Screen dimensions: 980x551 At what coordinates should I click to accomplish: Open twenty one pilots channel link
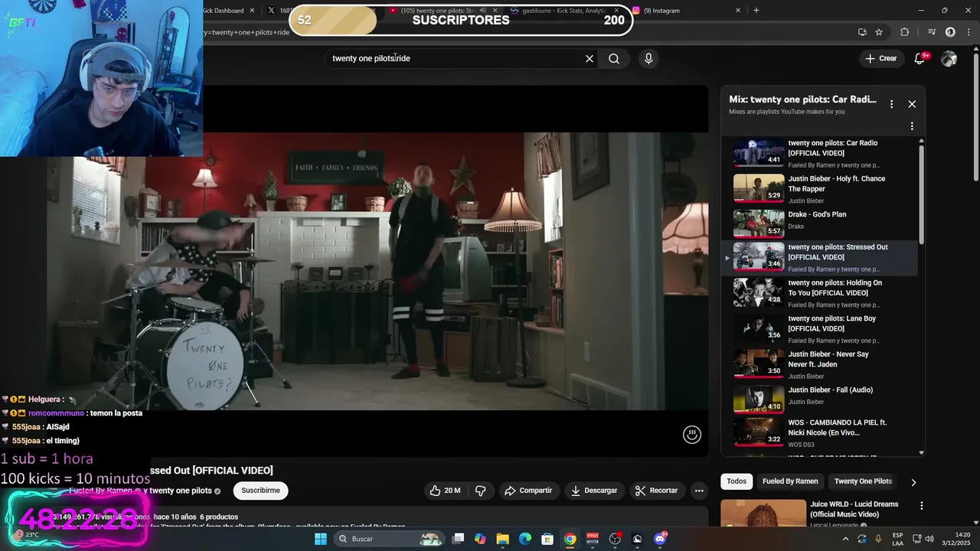181,491
